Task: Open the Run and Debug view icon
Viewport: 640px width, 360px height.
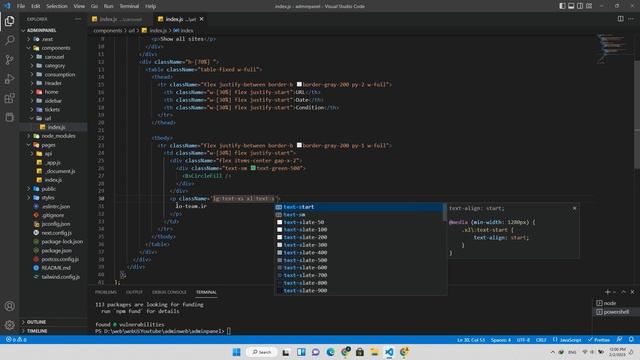Action: coord(9,79)
